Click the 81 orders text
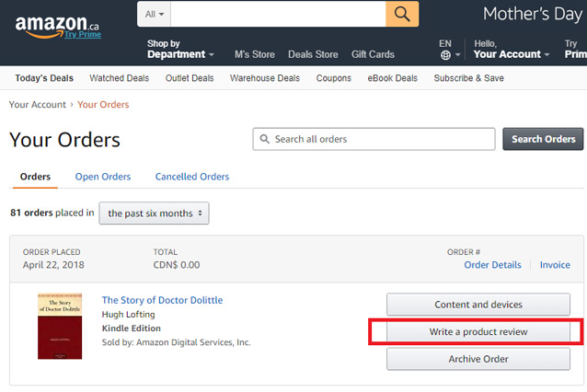The height and width of the screenshot is (392, 587). click(x=31, y=213)
